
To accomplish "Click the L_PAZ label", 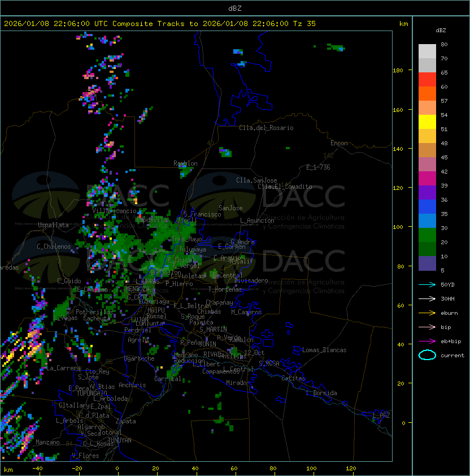I will click(381, 416).
